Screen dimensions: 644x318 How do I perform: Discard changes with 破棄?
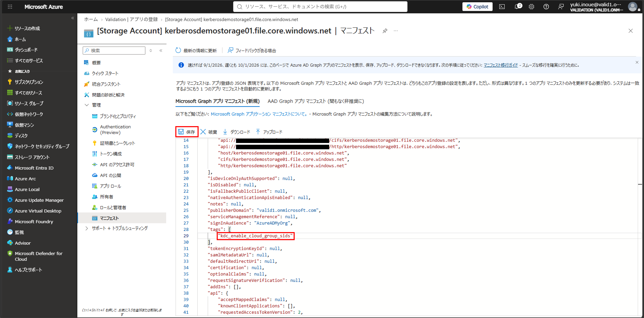pyautogui.click(x=209, y=132)
